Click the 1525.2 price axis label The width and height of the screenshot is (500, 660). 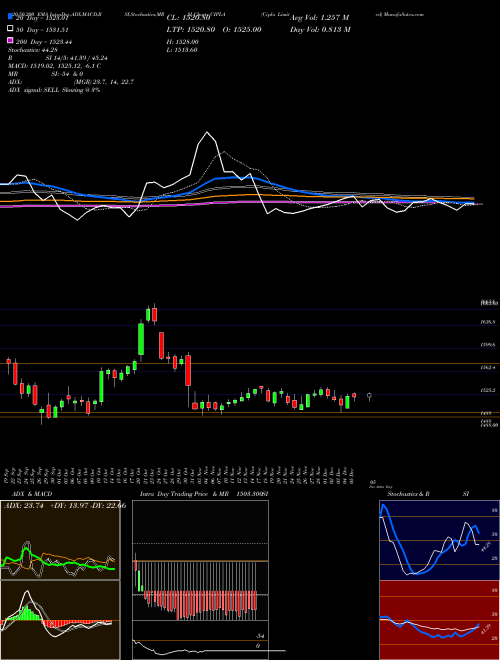point(488,390)
